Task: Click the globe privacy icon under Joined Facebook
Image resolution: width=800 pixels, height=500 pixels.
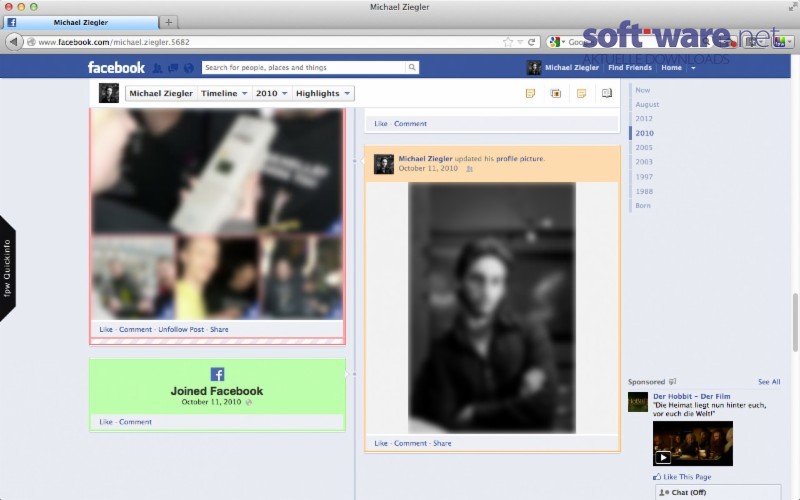Action: point(248,402)
